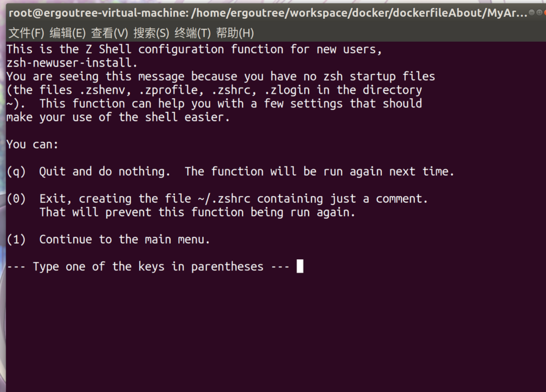Click the terminal window title path
The width and height of the screenshot is (546, 392).
click(268, 13)
